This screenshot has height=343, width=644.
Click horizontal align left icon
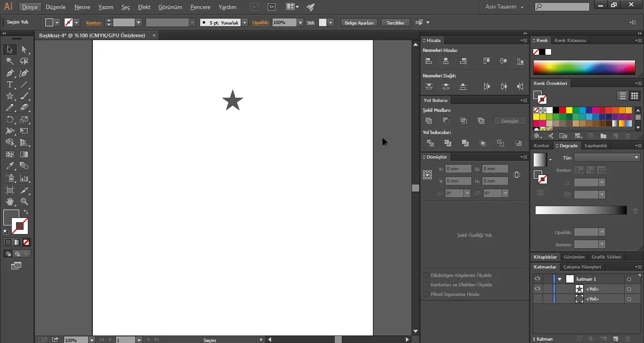coord(429,61)
